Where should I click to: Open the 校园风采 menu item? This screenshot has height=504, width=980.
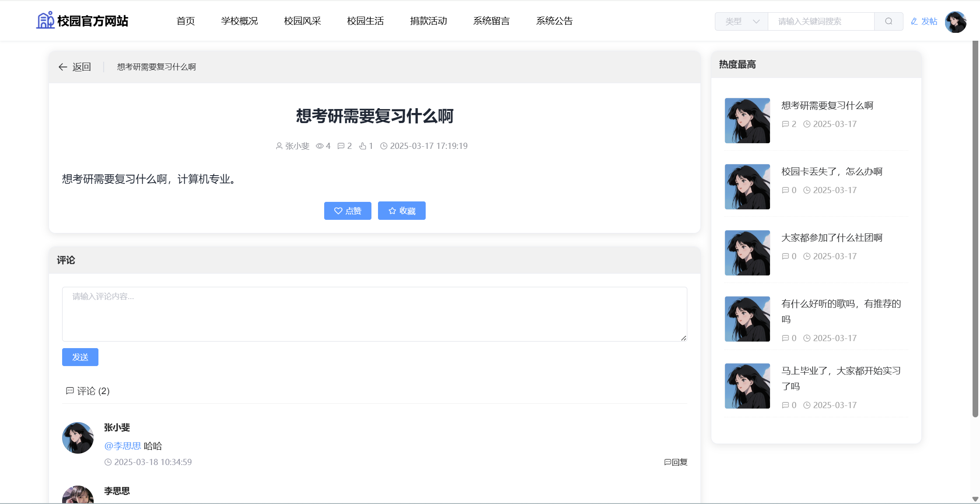[x=302, y=21]
